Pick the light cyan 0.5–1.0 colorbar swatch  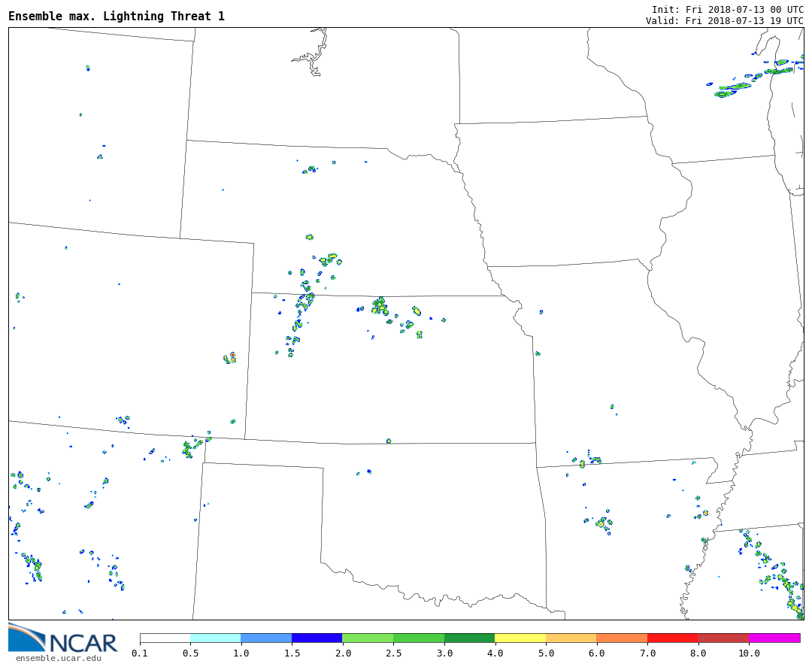(x=216, y=638)
